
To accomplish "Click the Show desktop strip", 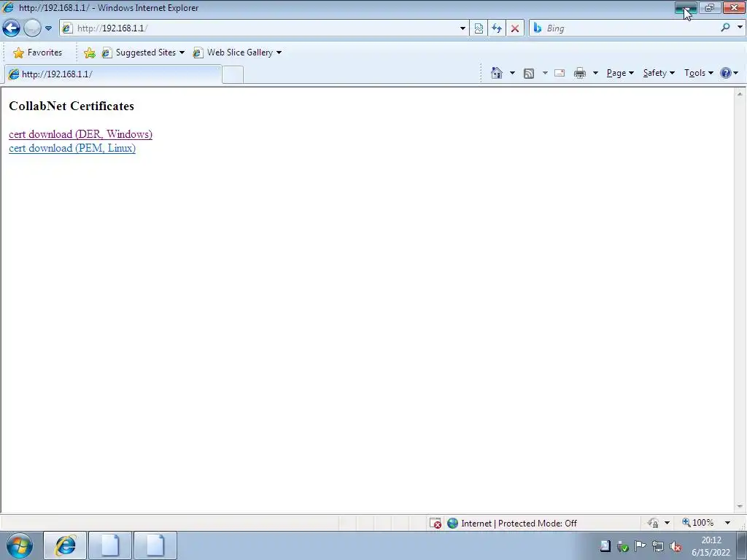I will coord(741,545).
